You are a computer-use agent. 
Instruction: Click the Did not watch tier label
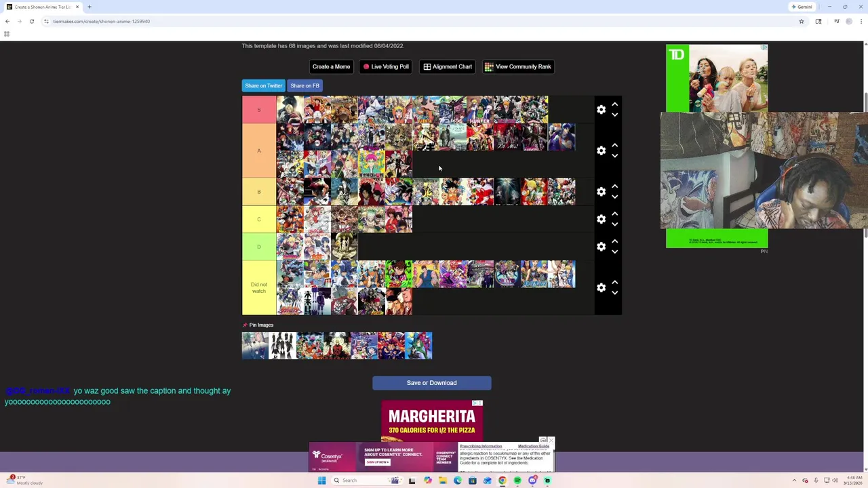(259, 287)
